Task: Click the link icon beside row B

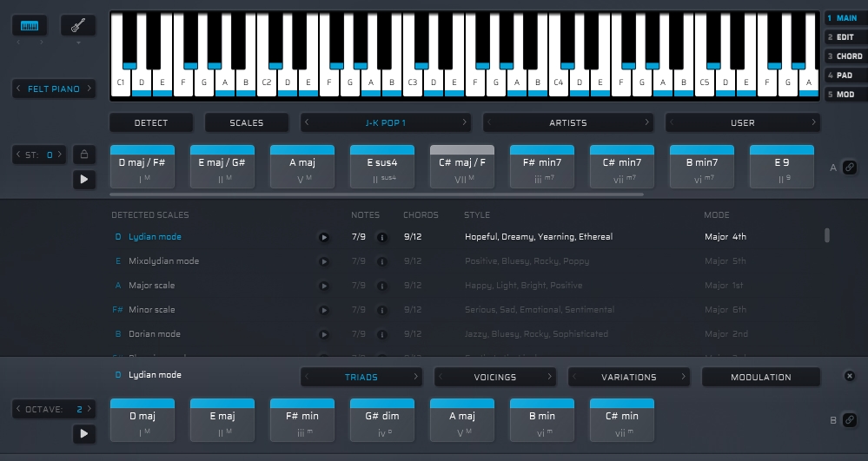Action: (850, 420)
